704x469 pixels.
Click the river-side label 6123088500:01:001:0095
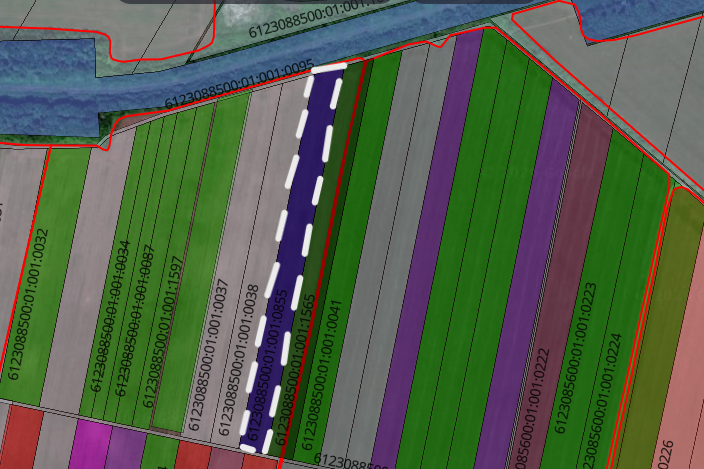pos(239,84)
